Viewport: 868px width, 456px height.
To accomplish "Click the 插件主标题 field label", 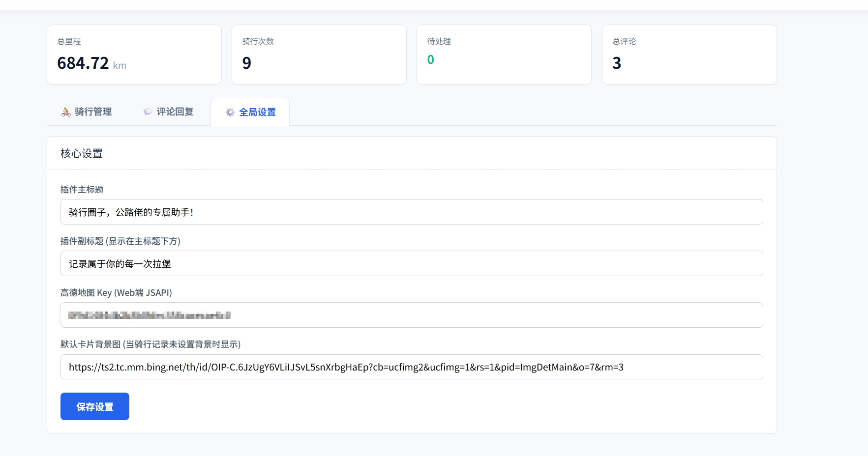I will 82,190.
